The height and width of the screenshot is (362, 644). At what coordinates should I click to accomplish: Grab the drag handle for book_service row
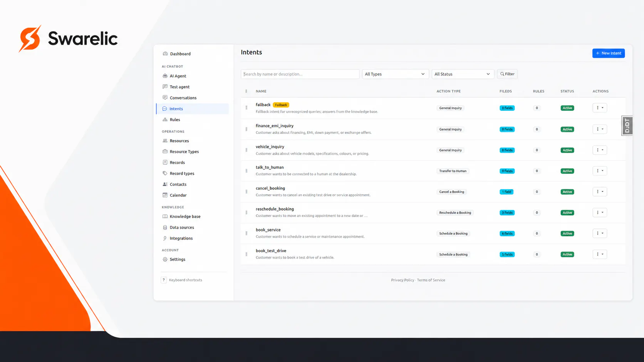(247, 234)
